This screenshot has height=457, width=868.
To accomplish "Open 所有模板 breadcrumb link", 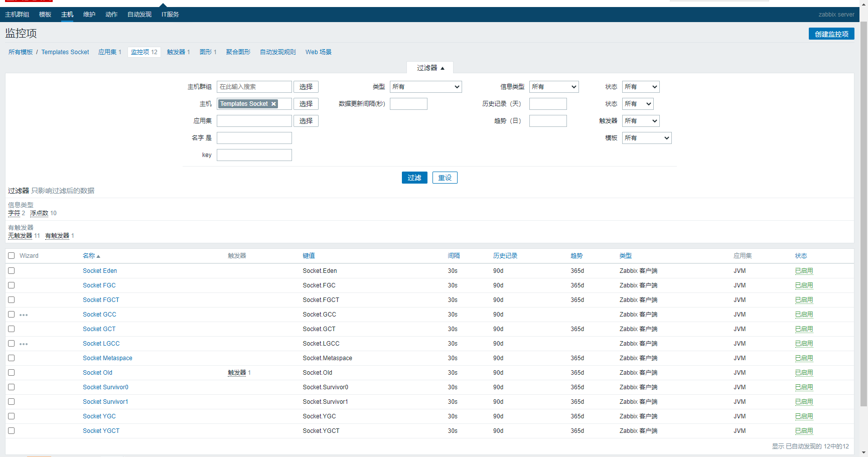I will (x=21, y=52).
